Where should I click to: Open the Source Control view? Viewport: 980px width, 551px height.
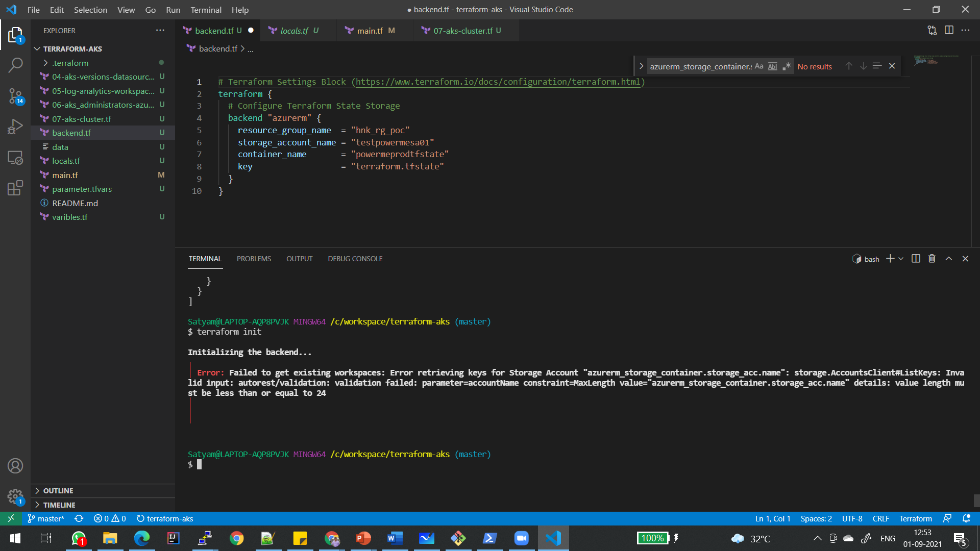click(x=15, y=95)
